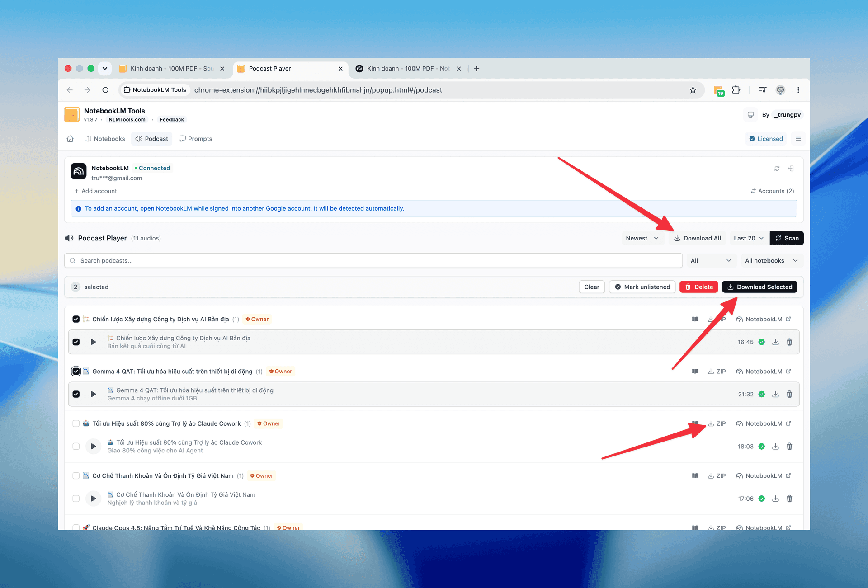The width and height of the screenshot is (868, 588).
Task: Download ZIP for Gemma 4 QAT notebook
Action: 717,372
